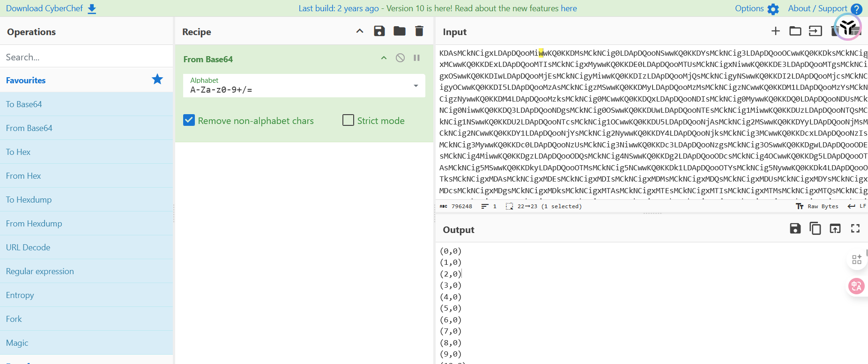Uncheck Remove non-alphabet chars
The width and height of the screenshot is (868, 364).
189,121
